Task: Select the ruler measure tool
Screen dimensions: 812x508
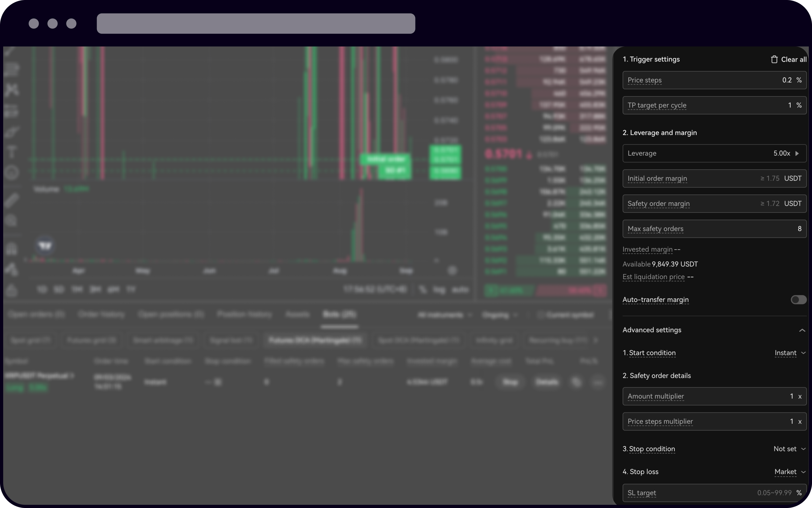Action: 12,201
